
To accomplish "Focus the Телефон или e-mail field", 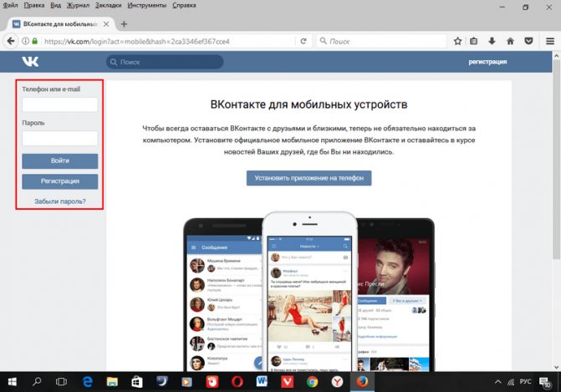I will (x=59, y=104).
